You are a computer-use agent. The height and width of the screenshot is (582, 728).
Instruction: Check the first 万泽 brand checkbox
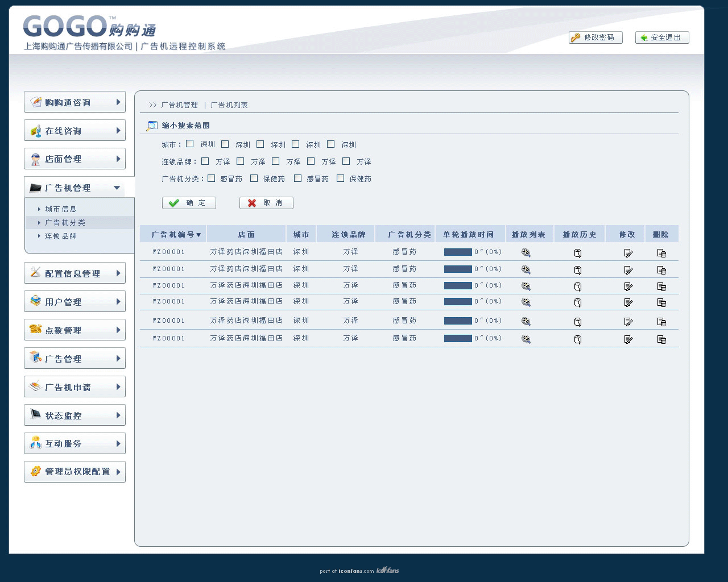tap(205, 161)
